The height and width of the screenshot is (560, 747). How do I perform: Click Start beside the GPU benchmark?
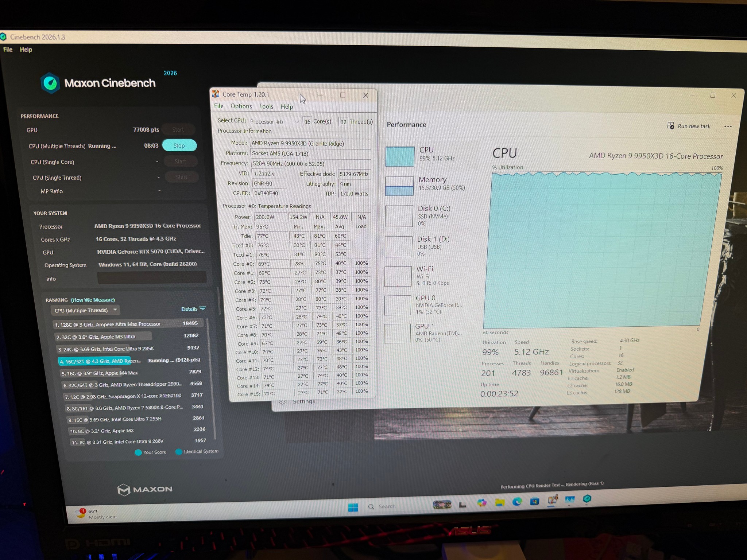point(178,130)
